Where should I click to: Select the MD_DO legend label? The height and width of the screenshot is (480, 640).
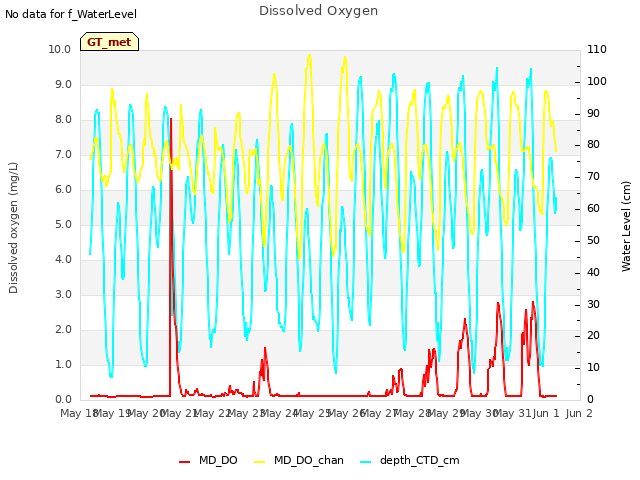(218, 460)
